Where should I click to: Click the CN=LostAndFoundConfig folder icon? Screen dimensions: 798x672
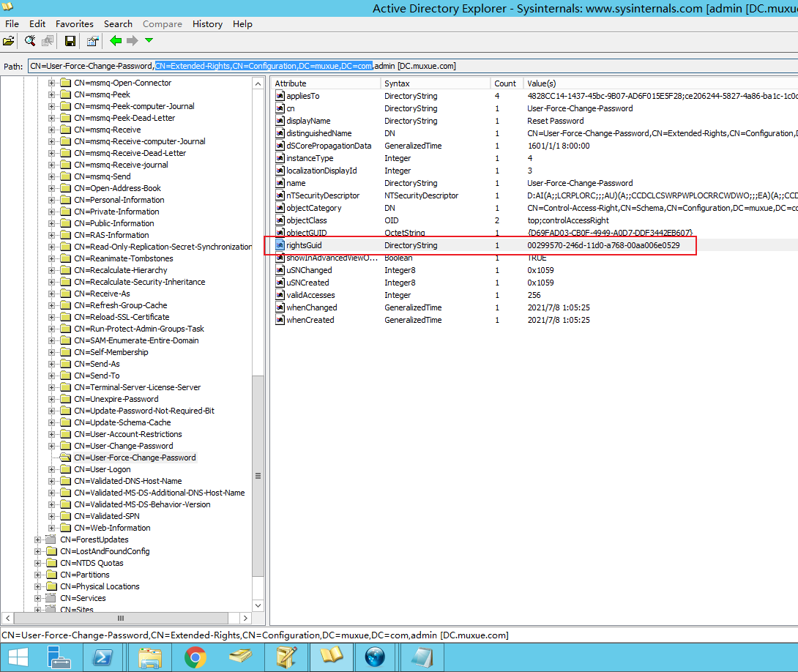[51, 551]
